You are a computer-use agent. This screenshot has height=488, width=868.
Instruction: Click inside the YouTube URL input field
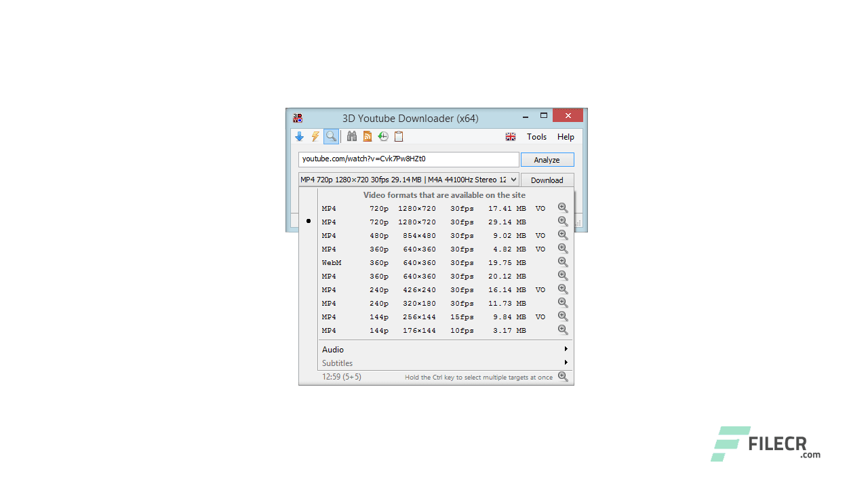click(407, 159)
